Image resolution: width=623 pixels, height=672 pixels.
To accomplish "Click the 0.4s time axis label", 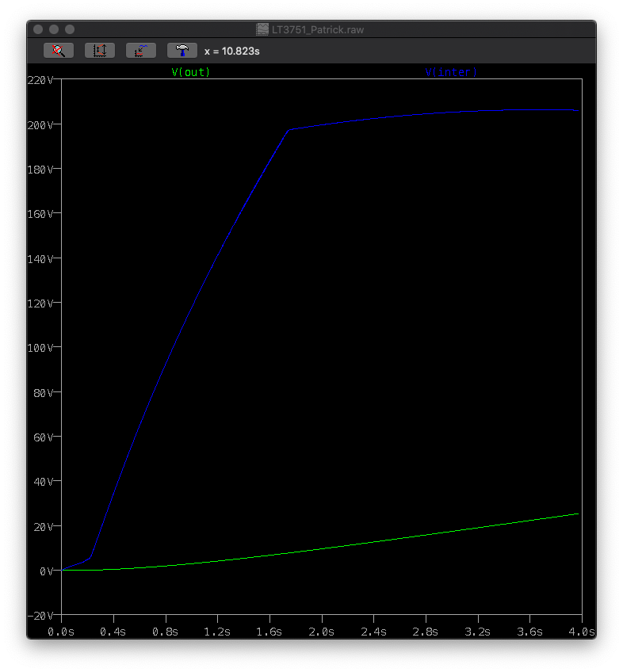I will (113, 632).
